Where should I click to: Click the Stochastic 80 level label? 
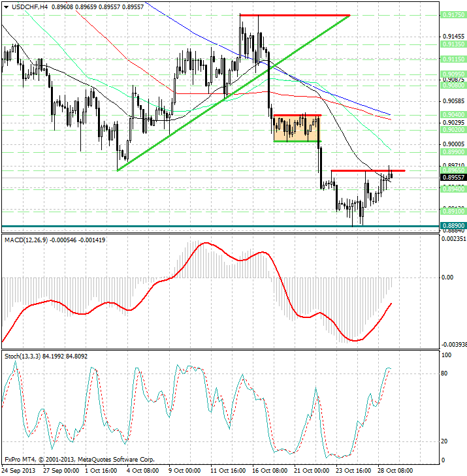(444, 373)
